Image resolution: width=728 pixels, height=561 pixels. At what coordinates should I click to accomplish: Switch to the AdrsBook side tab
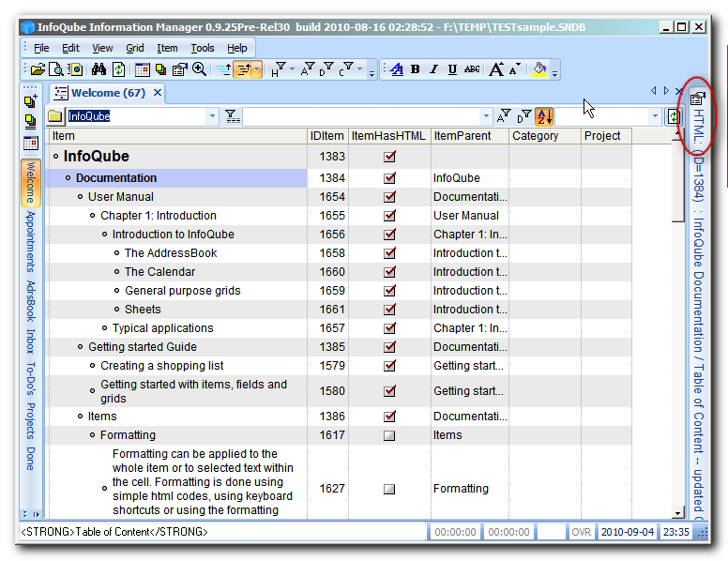coord(31,301)
